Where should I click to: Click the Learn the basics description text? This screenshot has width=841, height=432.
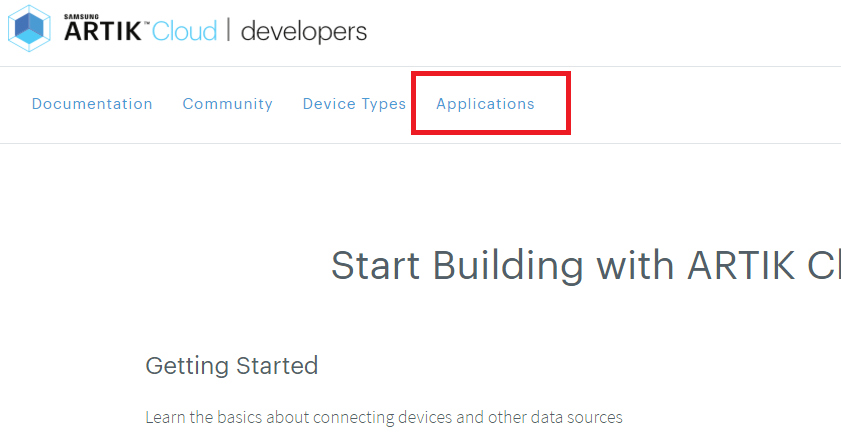[x=384, y=417]
